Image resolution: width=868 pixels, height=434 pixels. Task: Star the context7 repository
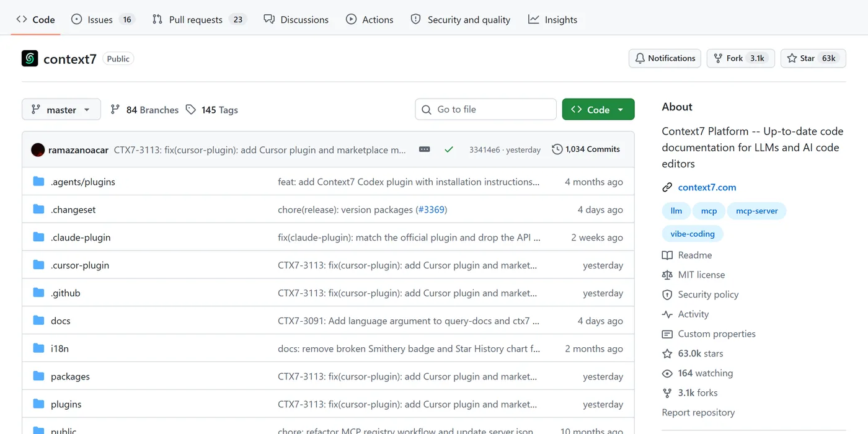pyautogui.click(x=813, y=58)
